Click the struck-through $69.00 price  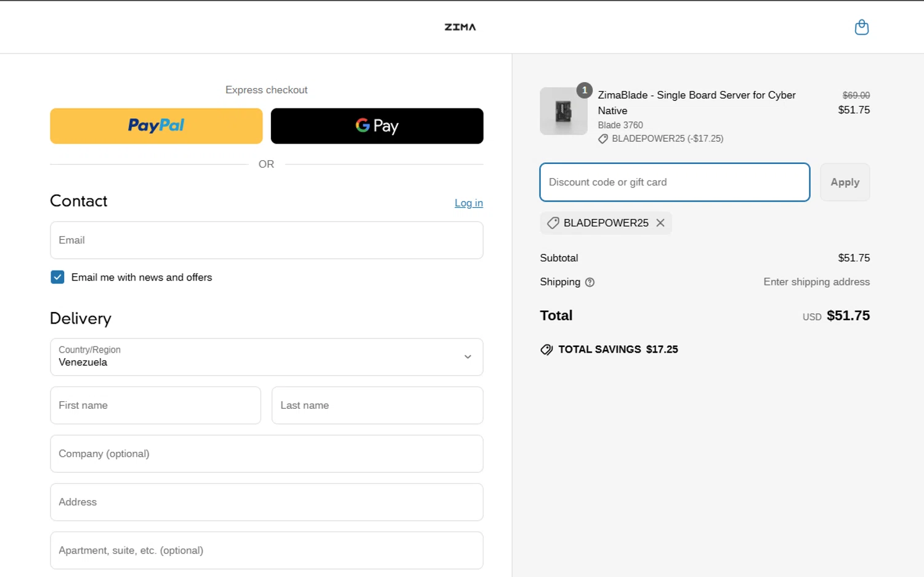click(x=856, y=96)
